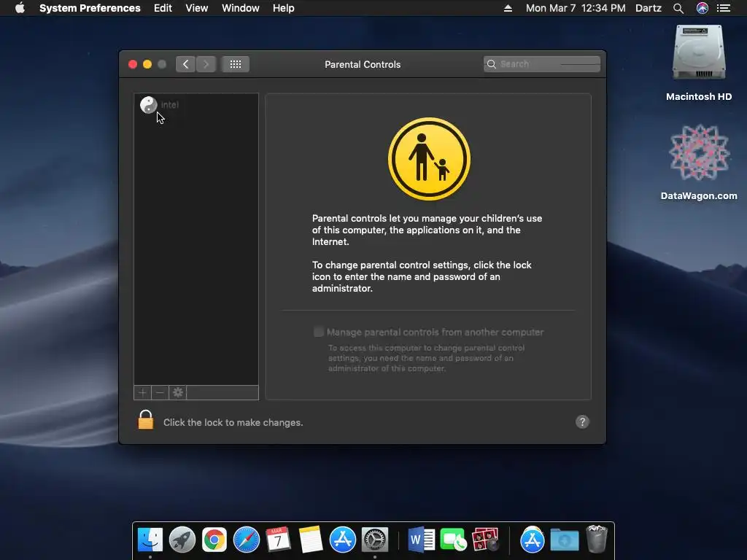
Task: Close the Parental Controls window
Action: click(133, 64)
